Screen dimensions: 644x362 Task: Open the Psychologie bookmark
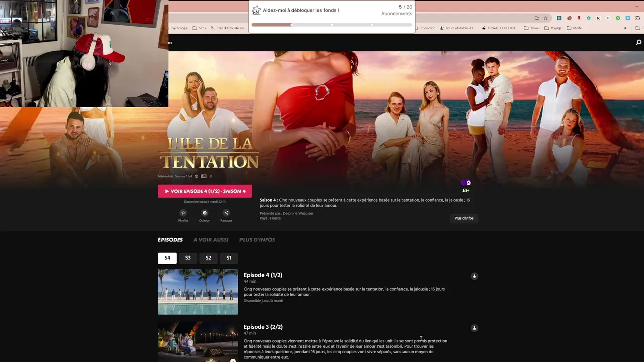coord(179,28)
